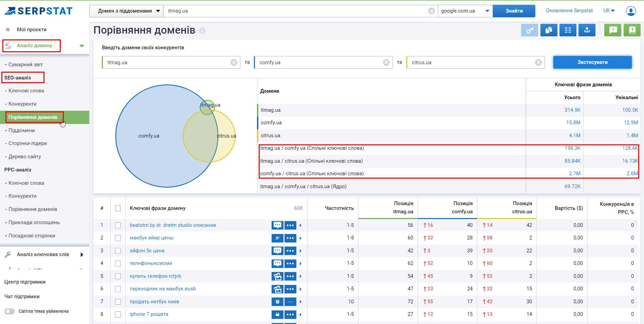The width and height of the screenshot is (644, 324).
Task: Check the box for продать нетбук киев
Action: pos(118,302)
